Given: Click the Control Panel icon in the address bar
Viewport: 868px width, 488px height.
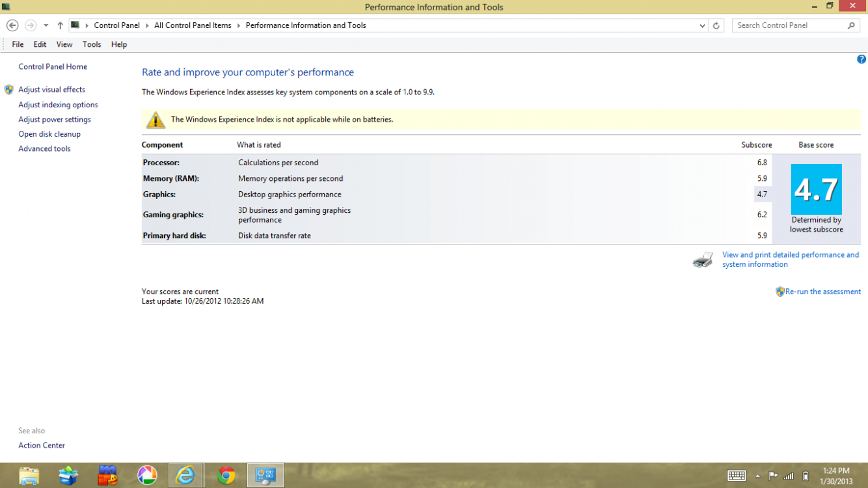Looking at the screenshot, I should [75, 25].
